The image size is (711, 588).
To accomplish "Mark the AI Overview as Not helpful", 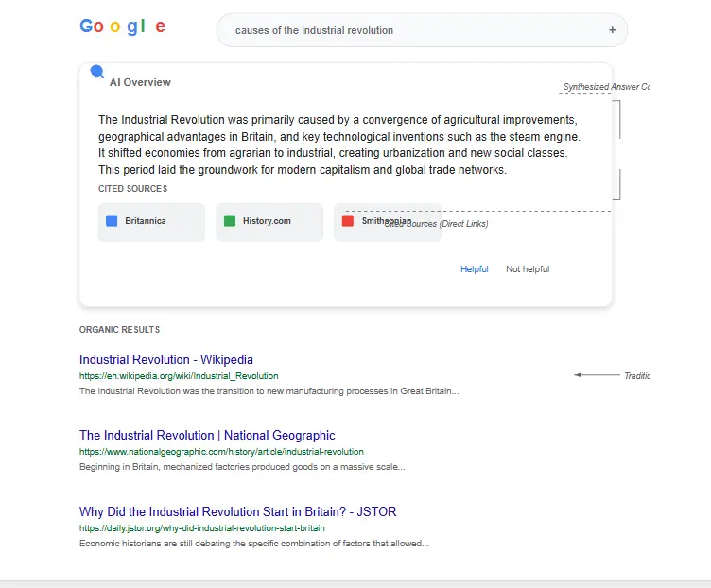I will point(528,269).
